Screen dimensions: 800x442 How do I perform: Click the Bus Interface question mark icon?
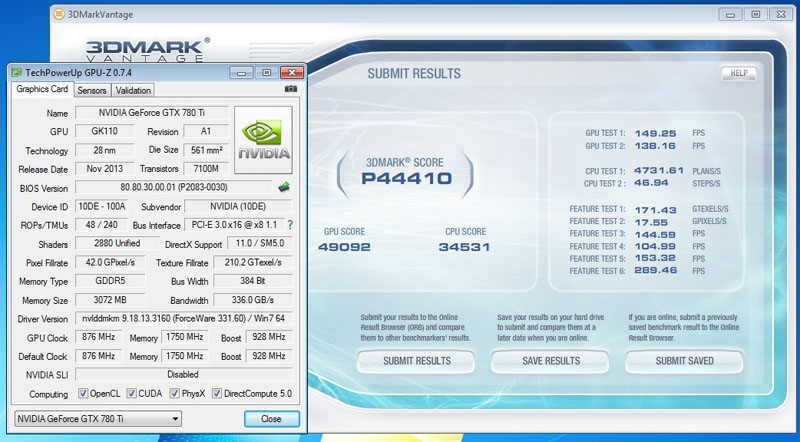pos(290,225)
